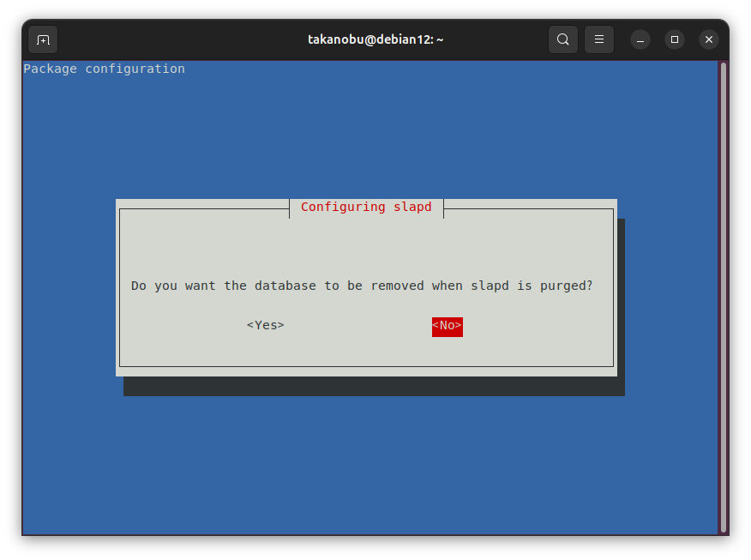Click the window title takanobu@debian12
This screenshot has width=751, height=560.
click(x=375, y=39)
